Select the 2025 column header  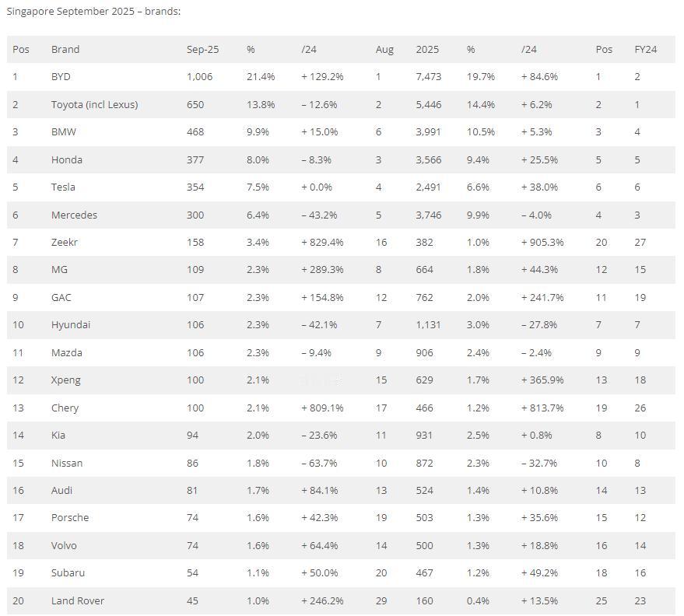[x=427, y=49]
